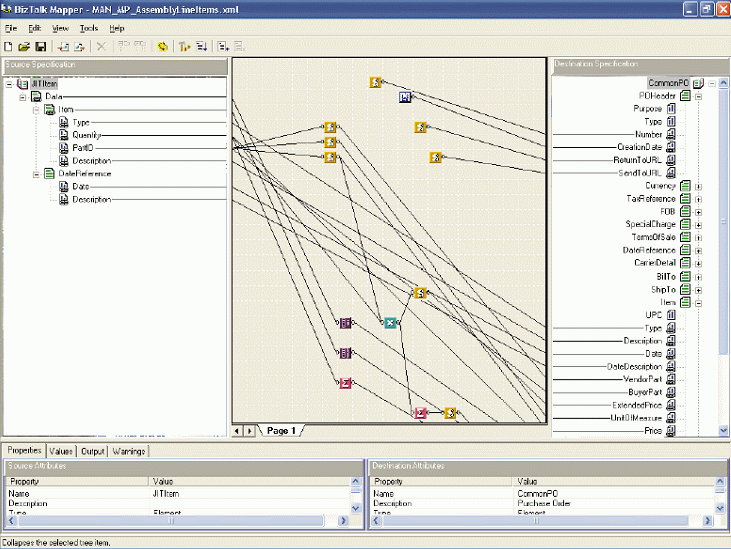Select VendorPart in the destination tree
The width and height of the screenshot is (731, 549).
tap(642, 379)
